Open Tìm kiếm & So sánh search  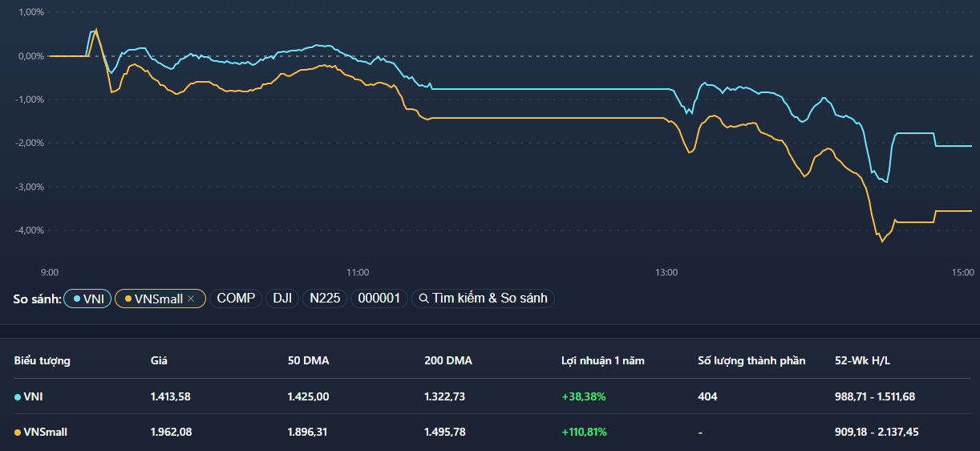pyautogui.click(x=483, y=299)
